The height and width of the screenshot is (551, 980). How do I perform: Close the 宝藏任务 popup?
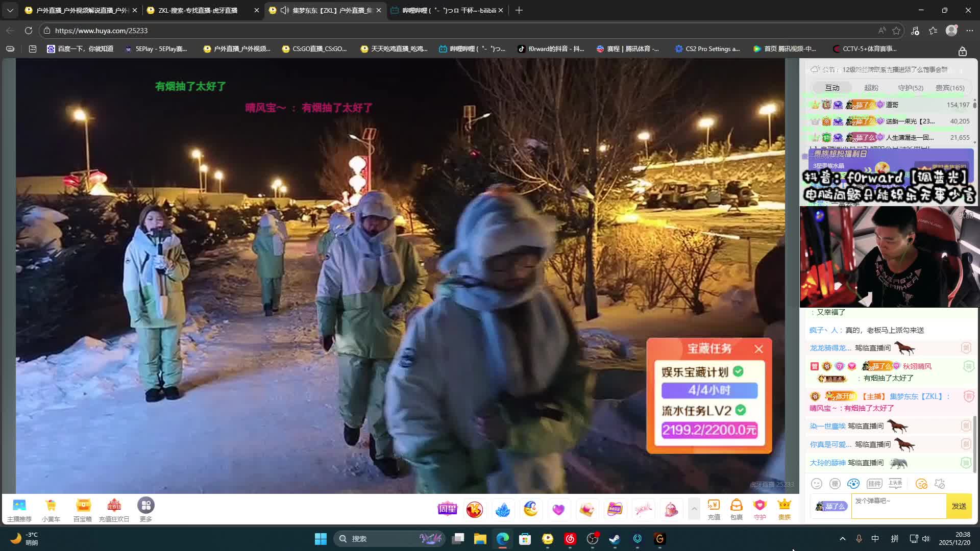(758, 349)
